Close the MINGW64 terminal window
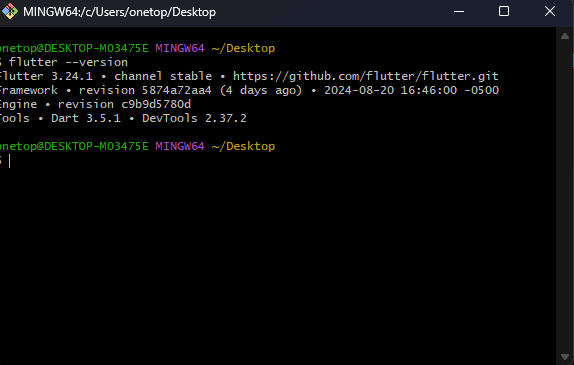Viewport: 574px width, 365px height. click(549, 11)
